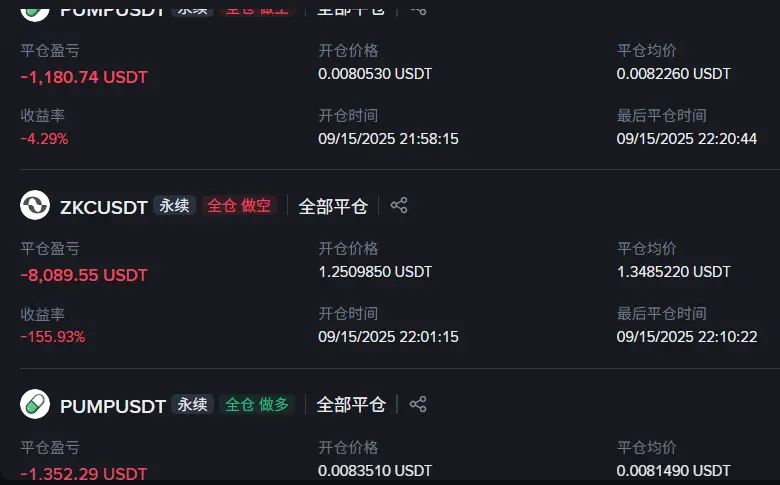Click the ZKC coin logo
Screen dimensions: 780x485
point(35,205)
